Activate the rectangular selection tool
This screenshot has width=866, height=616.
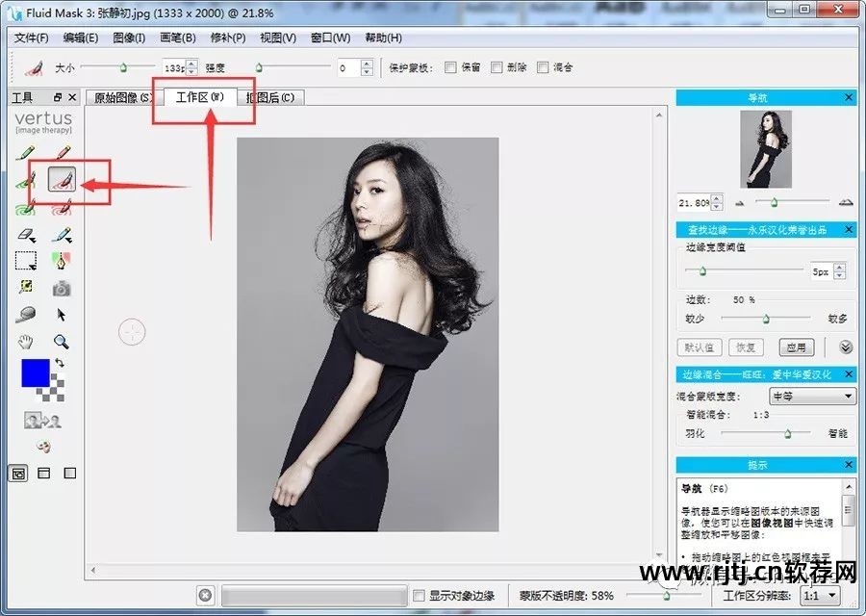click(x=28, y=259)
